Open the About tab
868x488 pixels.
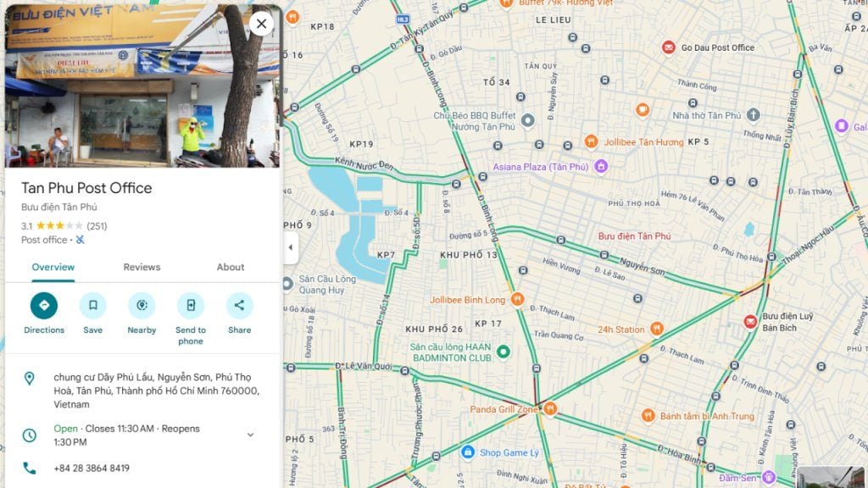[231, 267]
